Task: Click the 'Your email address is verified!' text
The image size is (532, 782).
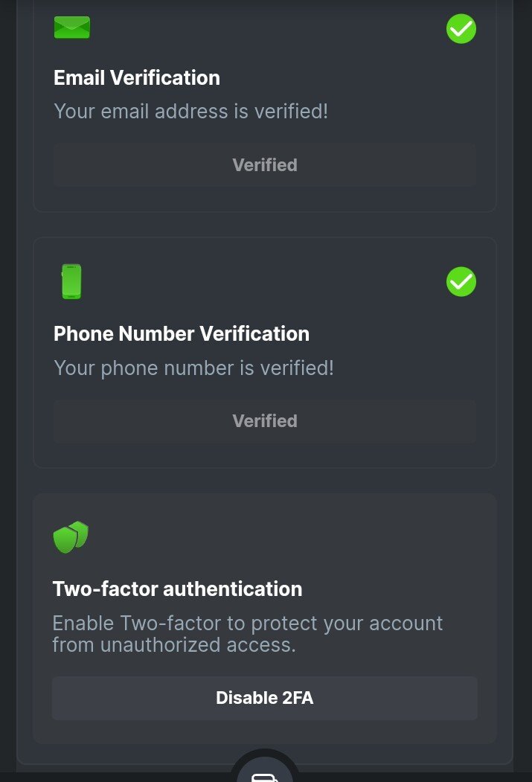Action: [x=191, y=112]
